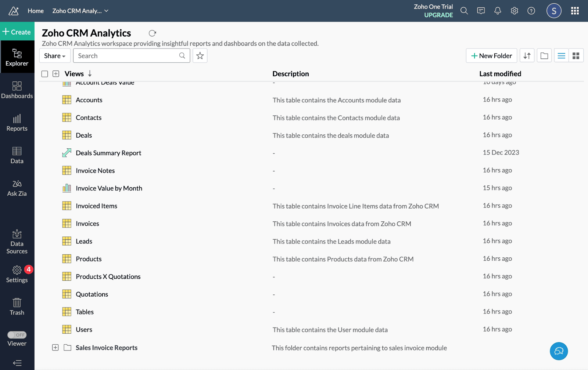Click the folder view icon
The image size is (588, 370).
pyautogui.click(x=544, y=56)
